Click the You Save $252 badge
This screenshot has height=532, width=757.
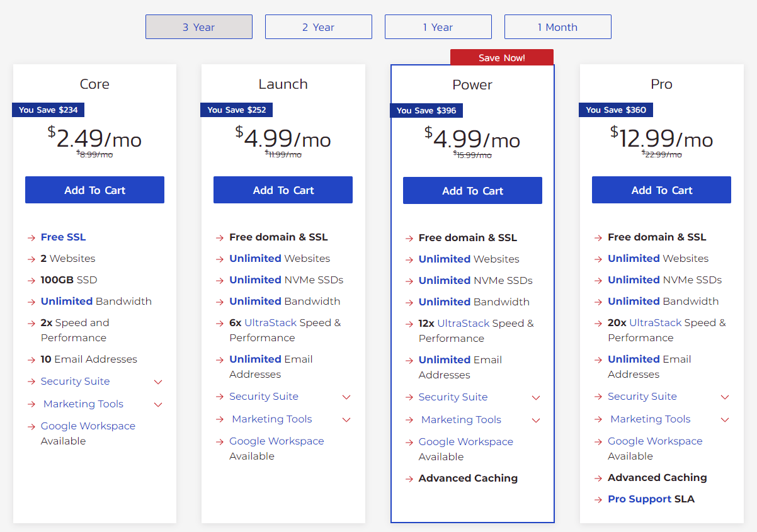[236, 110]
